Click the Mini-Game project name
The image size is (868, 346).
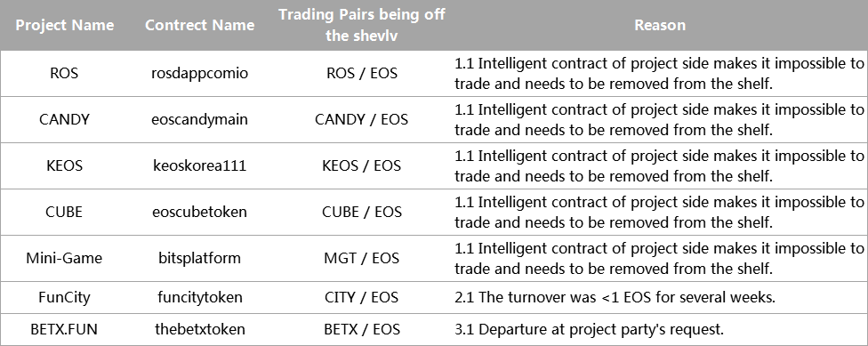tap(64, 258)
